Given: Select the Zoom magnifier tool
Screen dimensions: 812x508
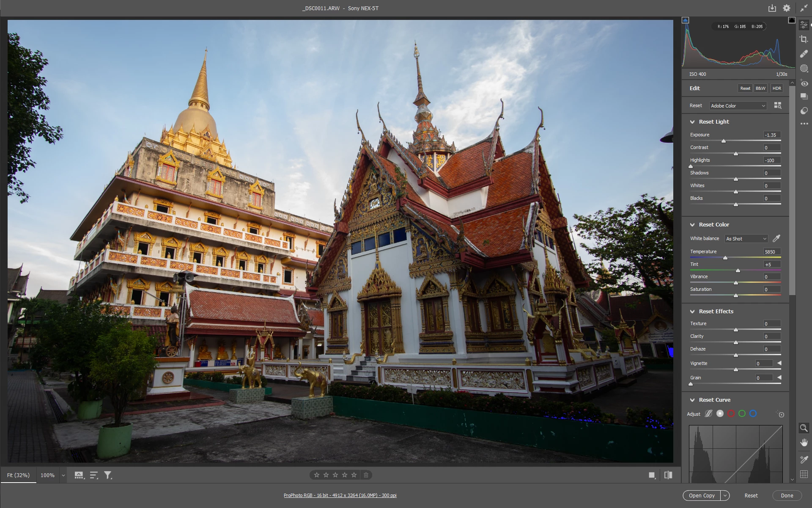Looking at the screenshot, I should (804, 428).
